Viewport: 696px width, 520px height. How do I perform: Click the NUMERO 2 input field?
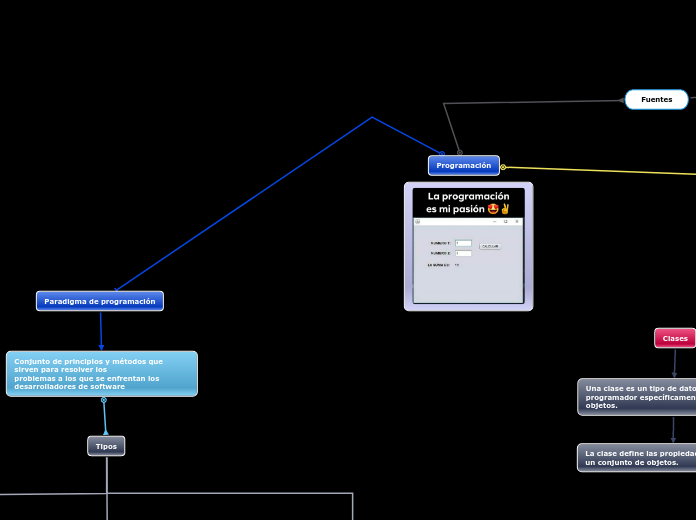point(463,253)
